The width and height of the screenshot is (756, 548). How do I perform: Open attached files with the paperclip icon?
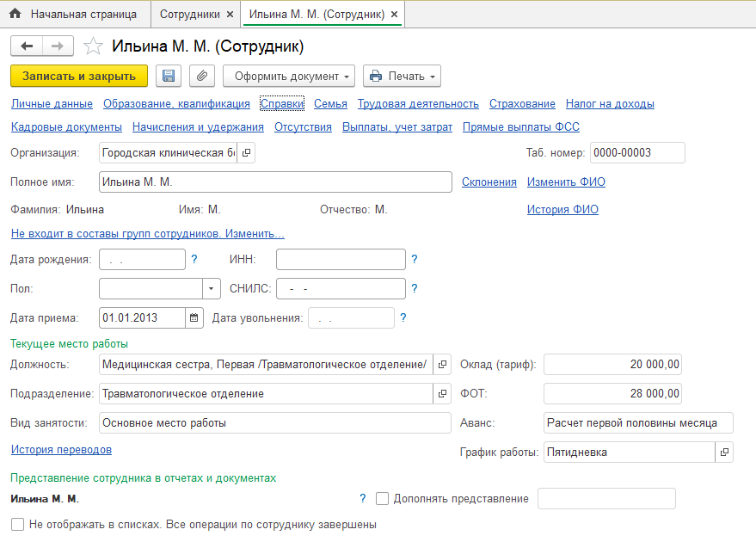point(202,77)
